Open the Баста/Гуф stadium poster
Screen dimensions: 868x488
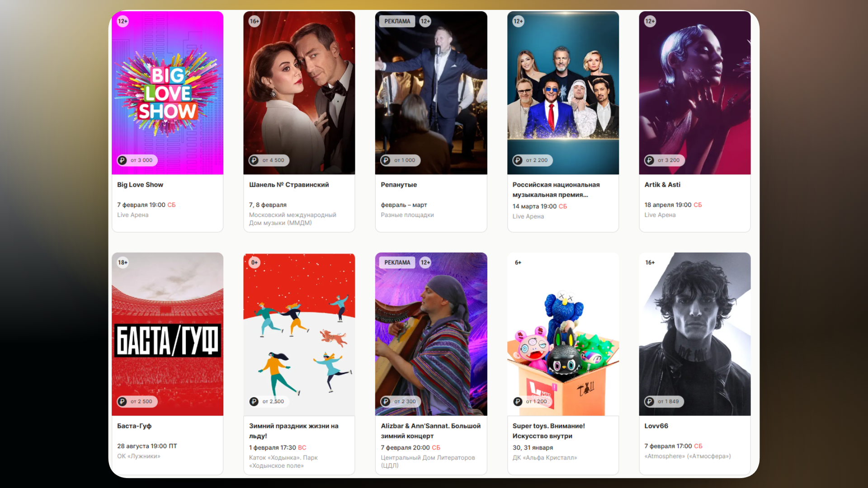tap(167, 334)
